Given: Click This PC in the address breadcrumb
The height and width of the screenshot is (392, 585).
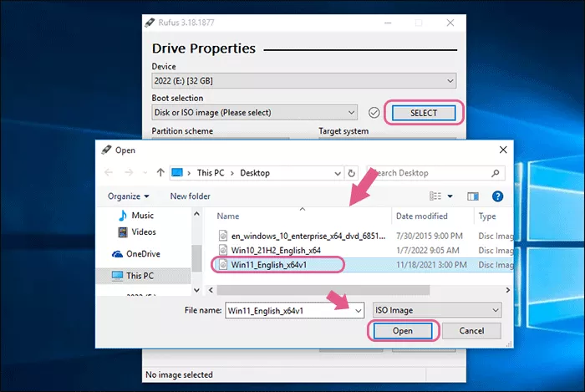Looking at the screenshot, I should click(211, 173).
